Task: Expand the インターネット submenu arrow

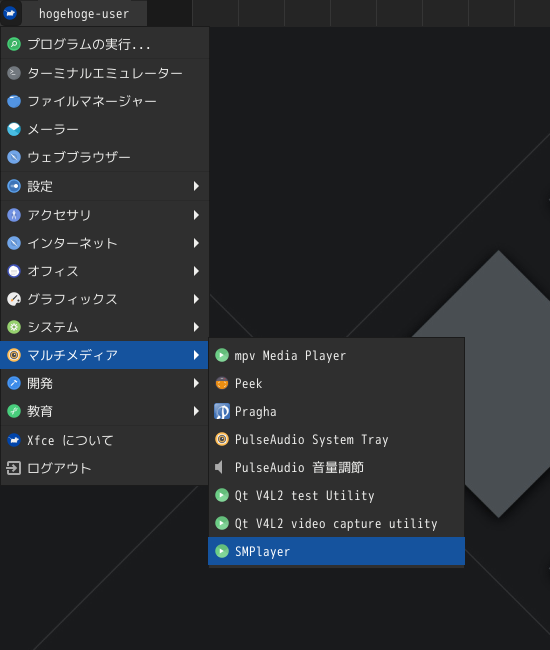Action: point(196,243)
